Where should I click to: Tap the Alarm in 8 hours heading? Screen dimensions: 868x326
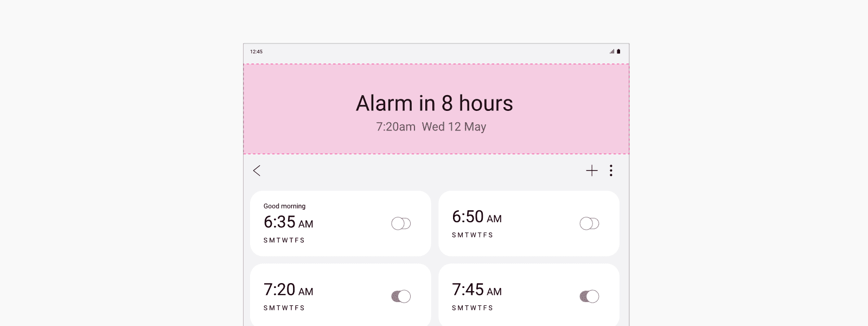435,103
